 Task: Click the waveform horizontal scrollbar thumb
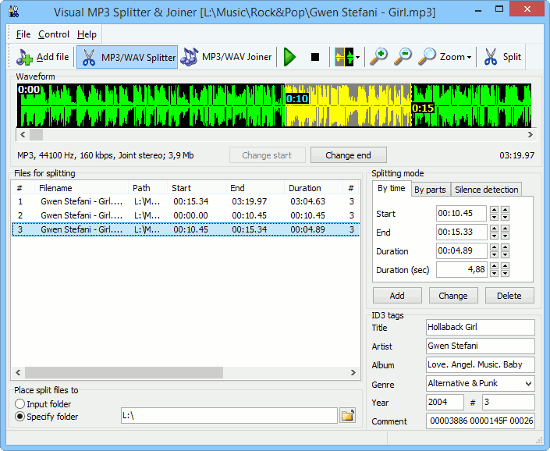pos(36,135)
